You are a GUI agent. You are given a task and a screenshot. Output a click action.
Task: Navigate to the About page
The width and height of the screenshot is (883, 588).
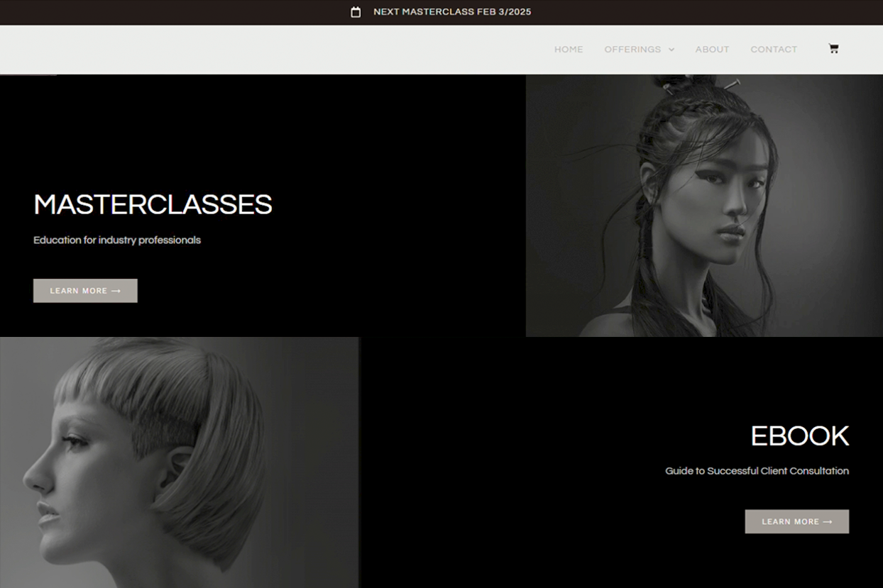pos(712,50)
